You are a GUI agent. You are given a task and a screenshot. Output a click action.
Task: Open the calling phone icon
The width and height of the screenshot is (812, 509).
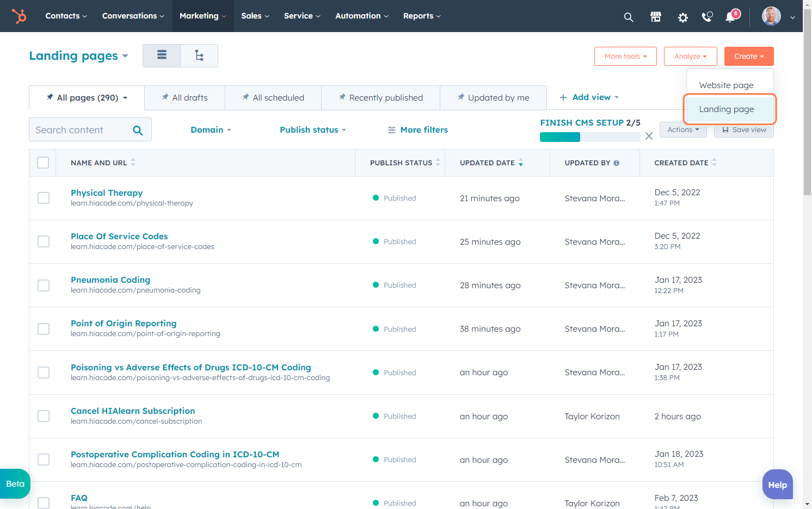pyautogui.click(x=707, y=17)
